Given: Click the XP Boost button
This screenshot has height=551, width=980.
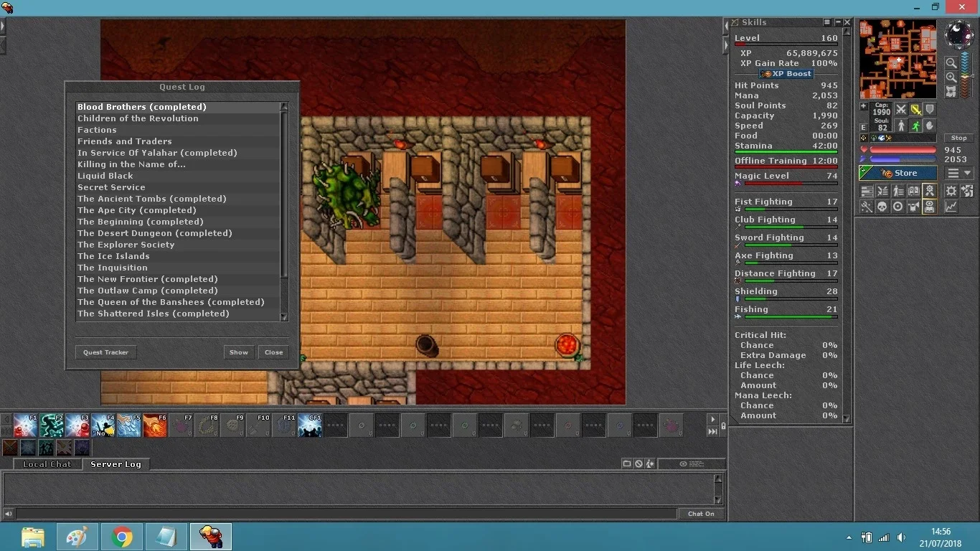Looking at the screenshot, I should [786, 74].
